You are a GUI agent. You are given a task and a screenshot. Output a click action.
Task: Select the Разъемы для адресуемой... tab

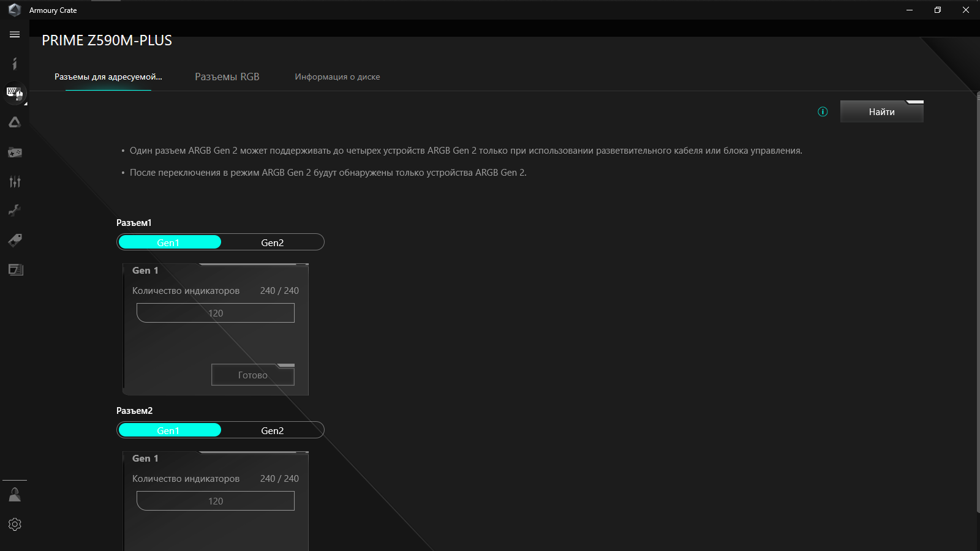point(108,77)
